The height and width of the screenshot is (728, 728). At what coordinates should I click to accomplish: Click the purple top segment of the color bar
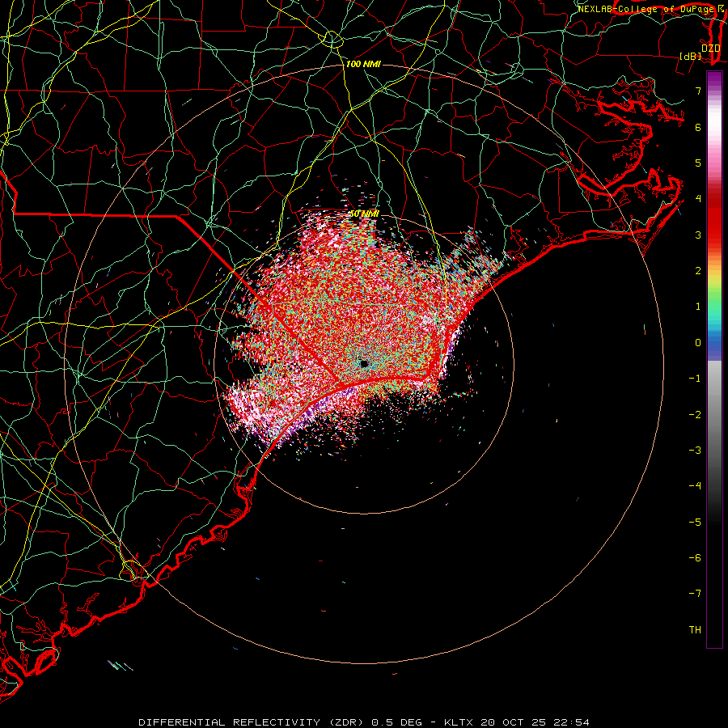click(x=714, y=81)
